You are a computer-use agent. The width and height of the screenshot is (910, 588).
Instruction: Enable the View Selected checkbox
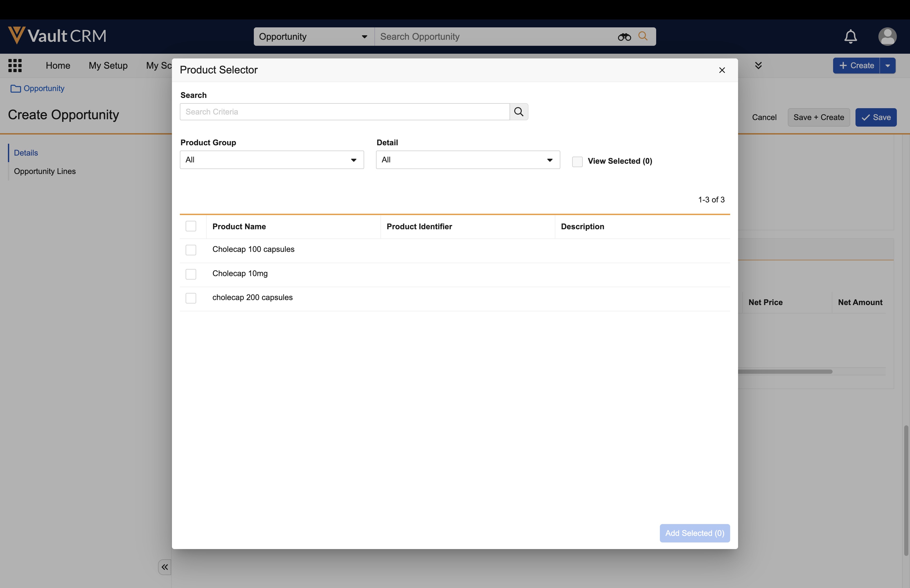[577, 162]
